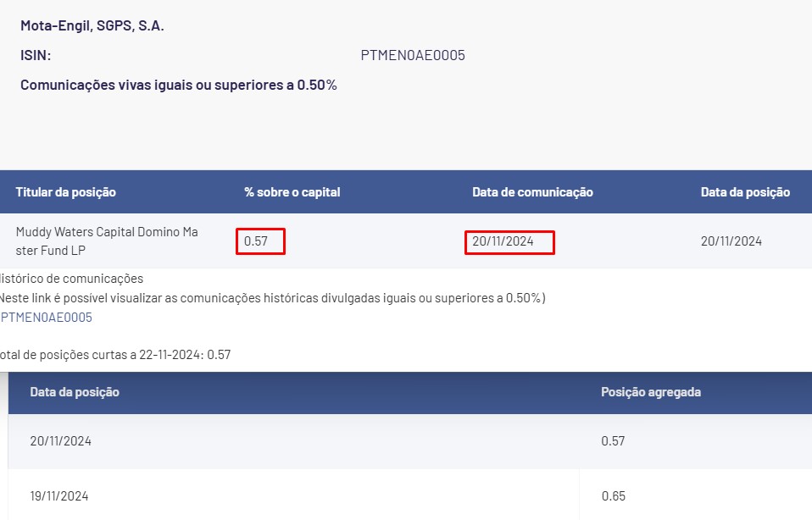Click the Mota-Engil, SGPS, S.A. heading
812x520 pixels.
pyautogui.click(x=92, y=25)
